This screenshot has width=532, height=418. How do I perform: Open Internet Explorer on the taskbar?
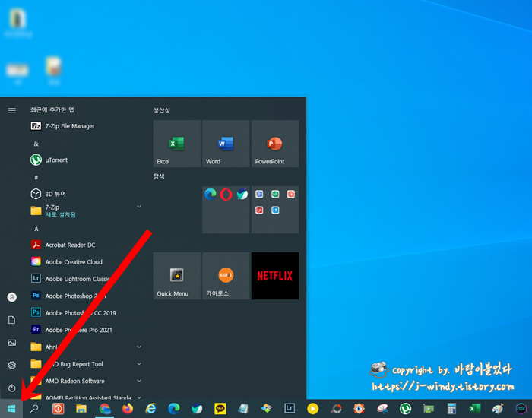[x=150, y=409]
